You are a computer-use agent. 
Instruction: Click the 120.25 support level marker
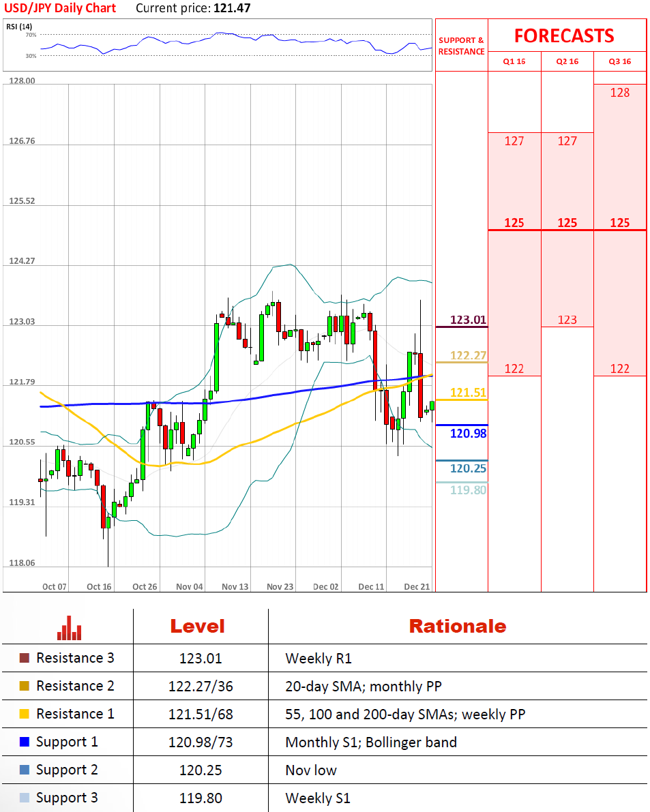click(468, 468)
